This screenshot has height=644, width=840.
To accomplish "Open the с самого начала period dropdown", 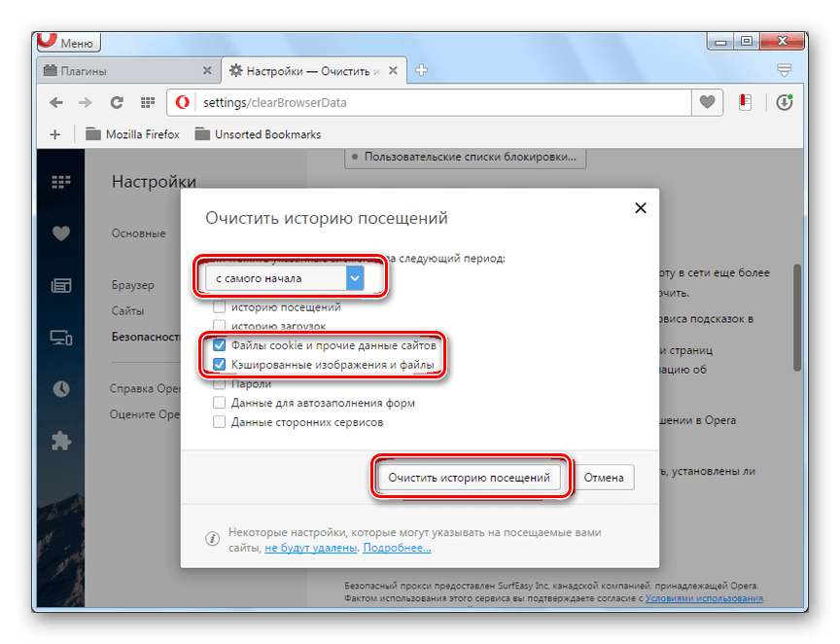I will (285, 279).
